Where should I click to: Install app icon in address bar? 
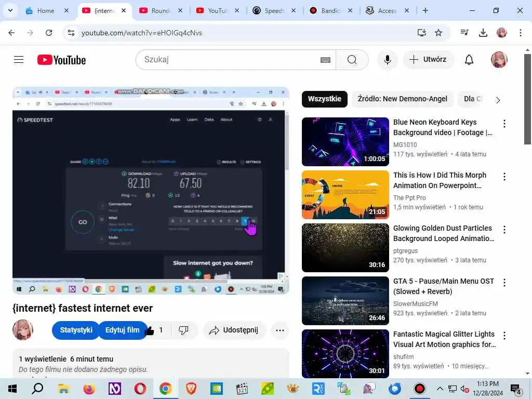point(422,33)
